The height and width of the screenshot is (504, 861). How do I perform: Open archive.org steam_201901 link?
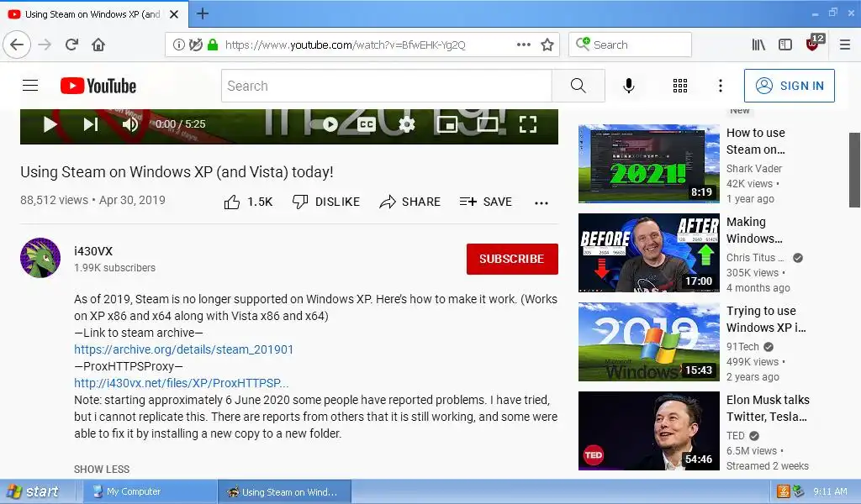(x=183, y=349)
